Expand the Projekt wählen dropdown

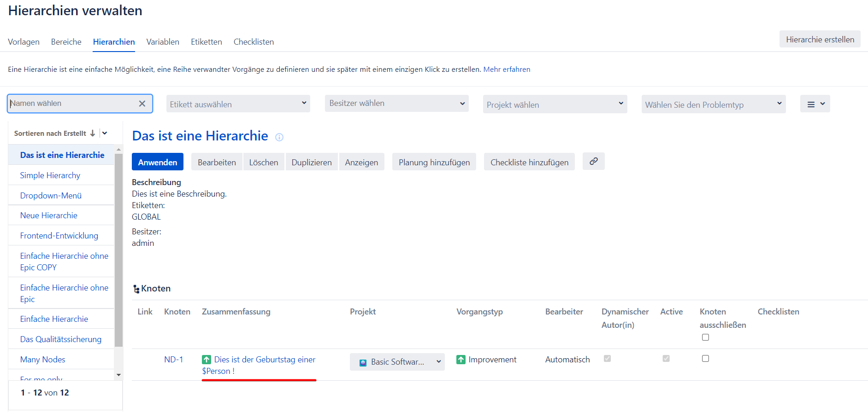click(555, 105)
